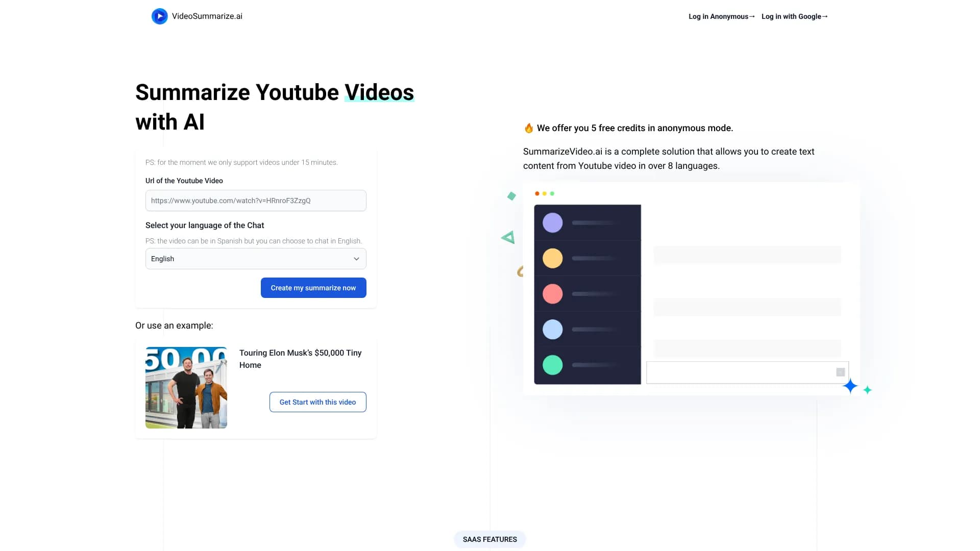Click the green avatar in the mockup sidebar
Viewport: 980px width, 551px height.
[x=552, y=365]
